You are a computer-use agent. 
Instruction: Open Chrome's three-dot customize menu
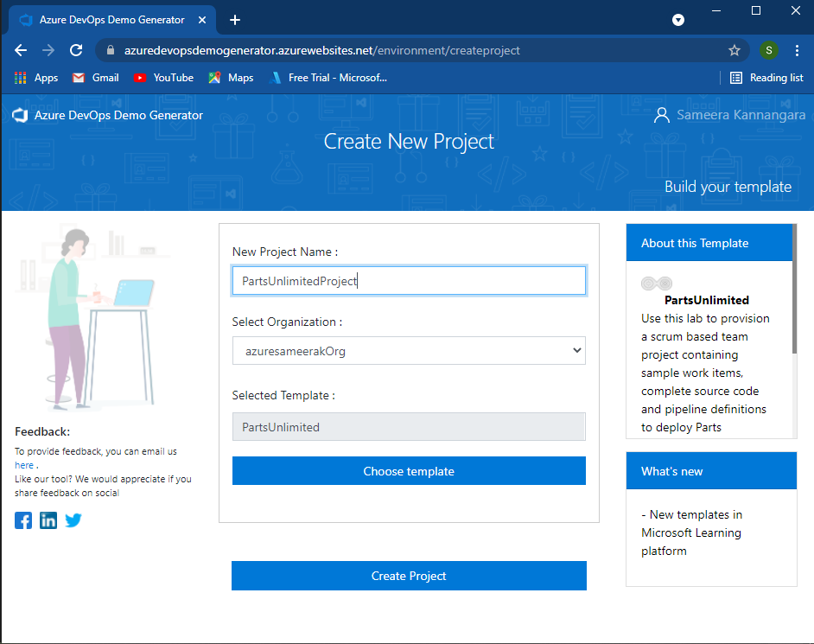pyautogui.click(x=797, y=50)
